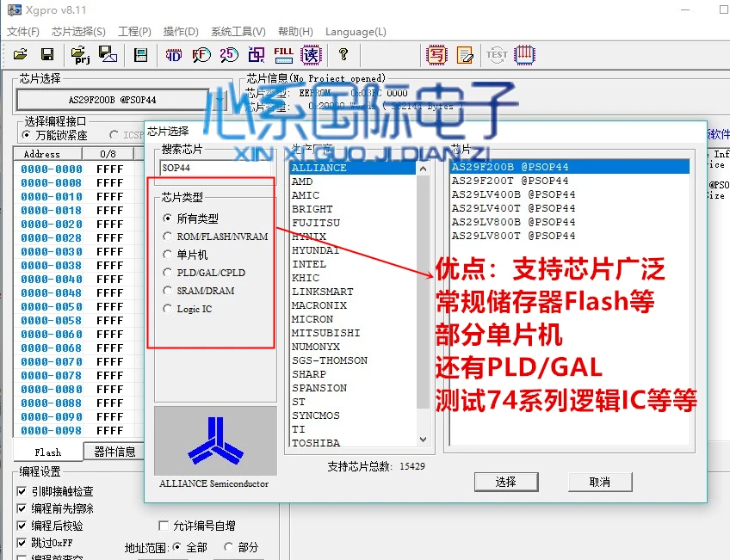Select the Logic IC radio button
The width and height of the screenshot is (730, 560).
pos(167,309)
